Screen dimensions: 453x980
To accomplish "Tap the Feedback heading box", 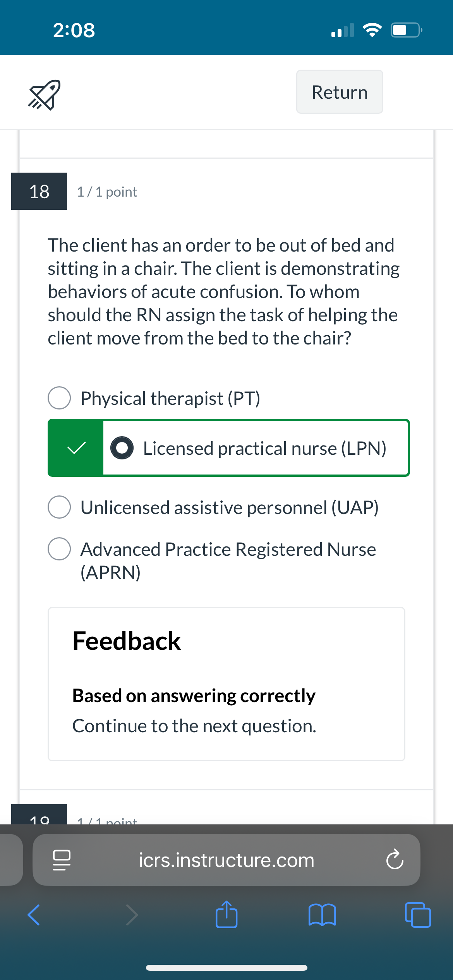I will 226,684.
